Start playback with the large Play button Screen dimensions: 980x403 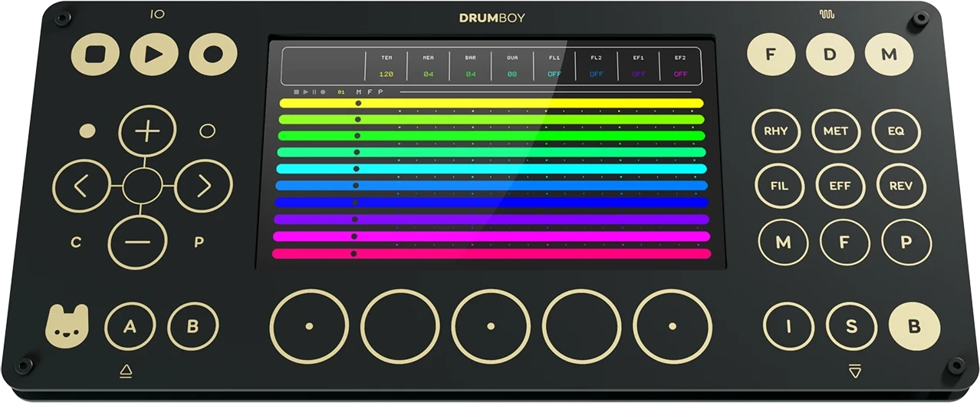pyautogui.click(x=154, y=54)
